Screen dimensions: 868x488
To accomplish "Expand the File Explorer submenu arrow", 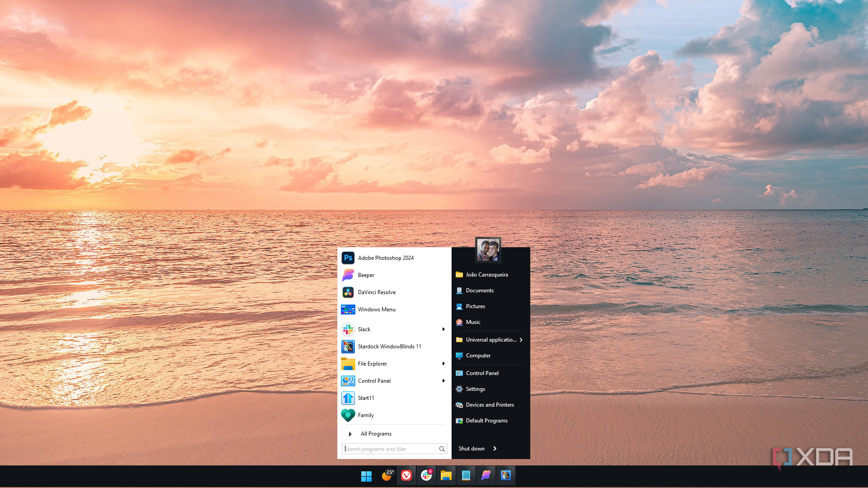I will pyautogui.click(x=443, y=364).
